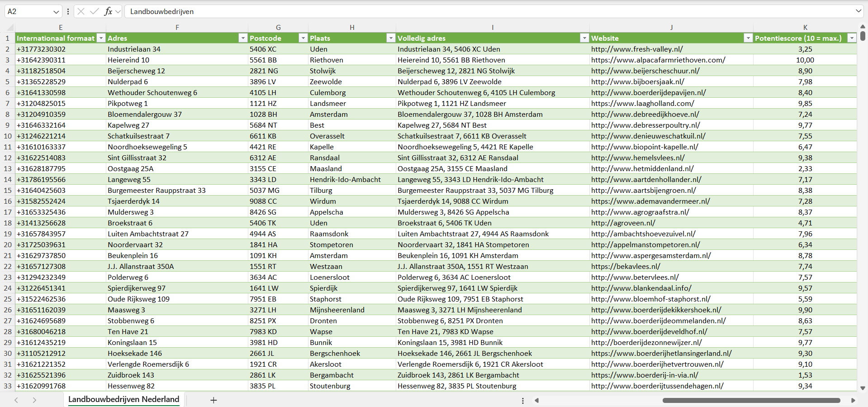Open filter for Internationaal formaat column
Image resolution: width=868 pixels, height=407 pixels.
click(x=101, y=38)
